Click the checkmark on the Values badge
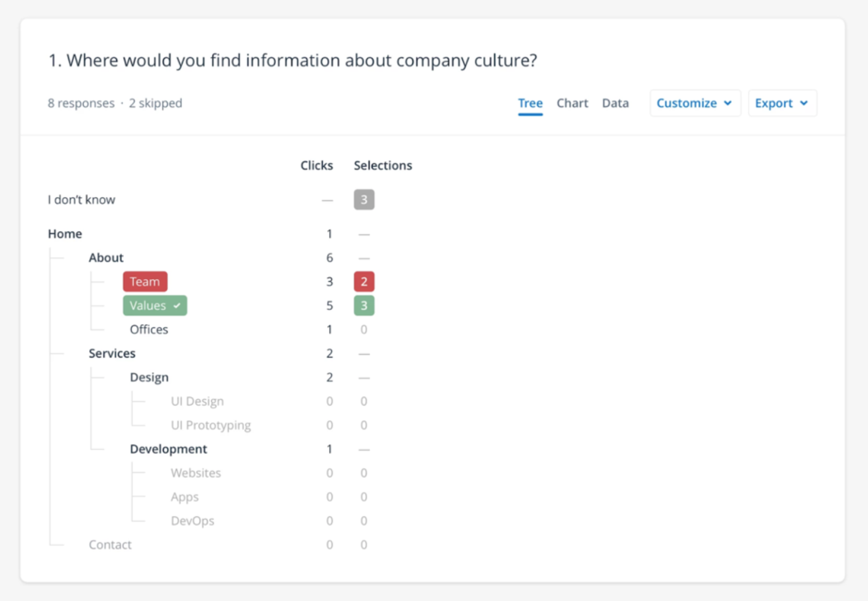This screenshot has height=601, width=868. pos(176,305)
